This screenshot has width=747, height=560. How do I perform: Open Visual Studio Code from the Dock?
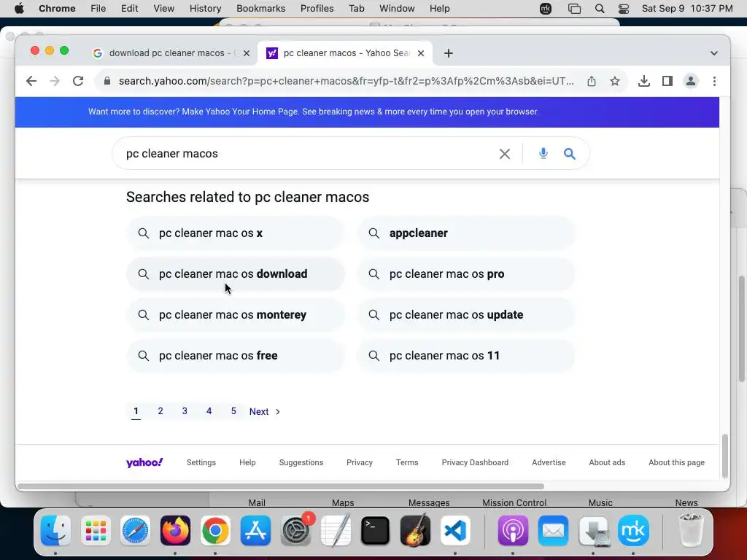tap(455, 530)
